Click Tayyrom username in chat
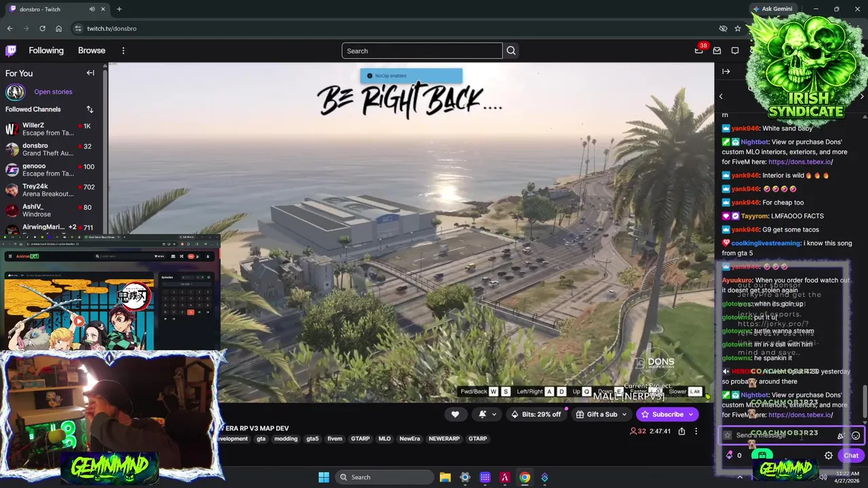This screenshot has width=868, height=488. [x=755, y=216]
